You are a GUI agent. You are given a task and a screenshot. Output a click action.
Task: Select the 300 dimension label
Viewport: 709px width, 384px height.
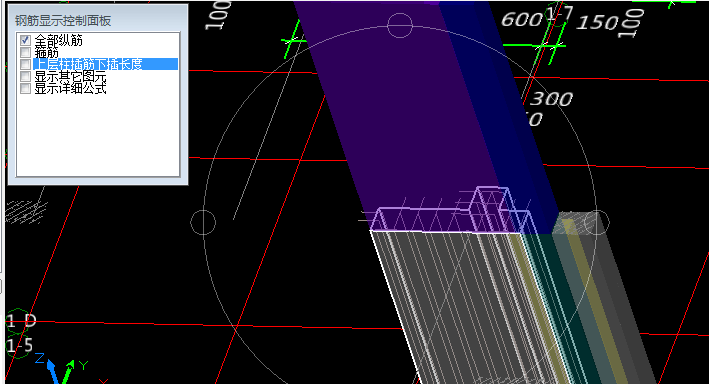[551, 99]
